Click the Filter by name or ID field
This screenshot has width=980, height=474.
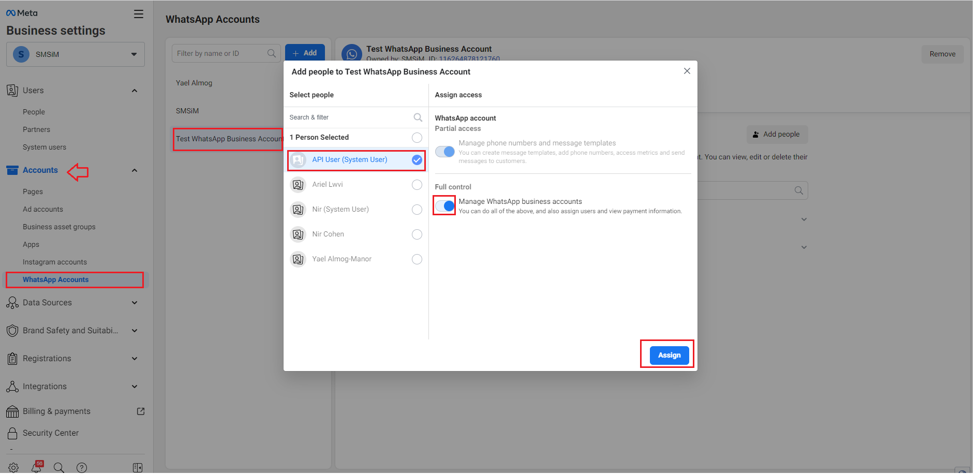click(226, 53)
